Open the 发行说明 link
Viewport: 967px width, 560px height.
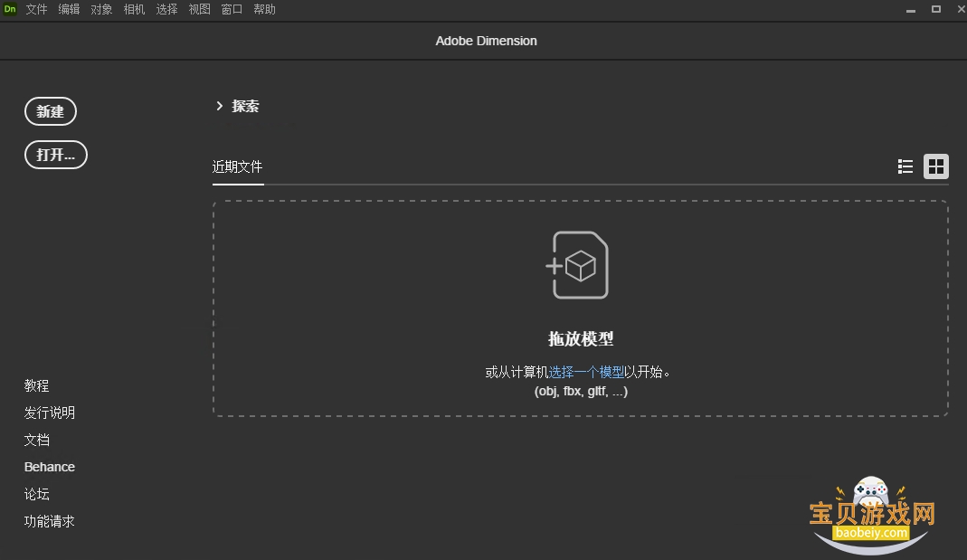(50, 413)
